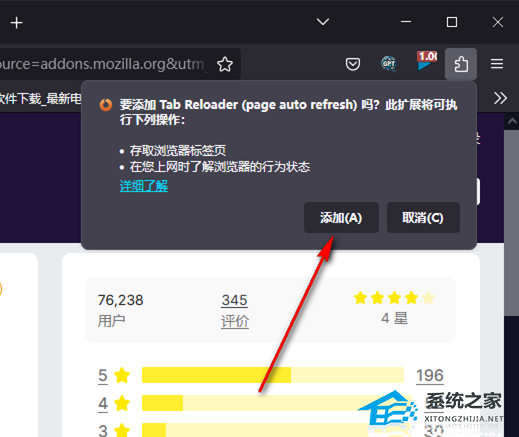This screenshot has width=519, height=437.
Task: Open the Firefox hamburger application menu
Action: pos(497,64)
